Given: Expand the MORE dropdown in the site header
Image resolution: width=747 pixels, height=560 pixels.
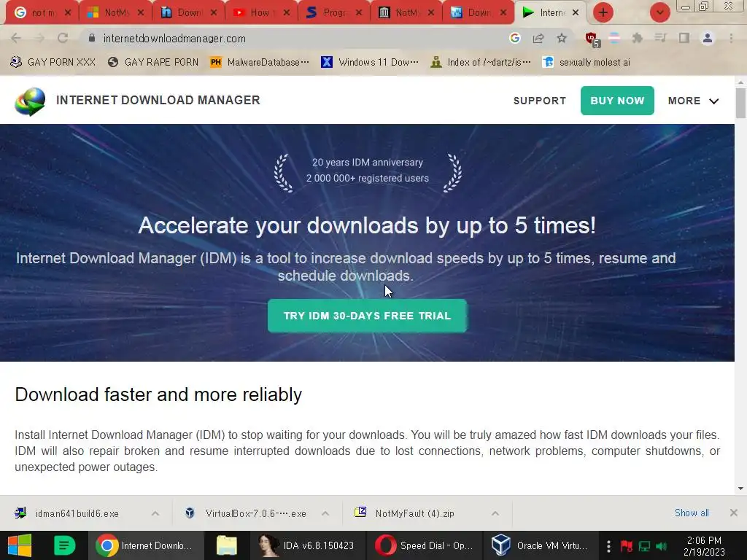Looking at the screenshot, I should [x=693, y=101].
